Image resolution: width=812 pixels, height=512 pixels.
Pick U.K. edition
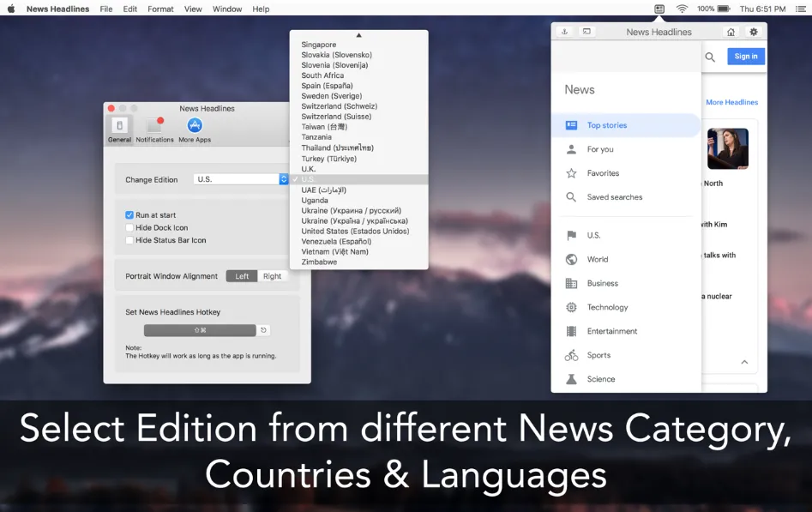click(359, 169)
